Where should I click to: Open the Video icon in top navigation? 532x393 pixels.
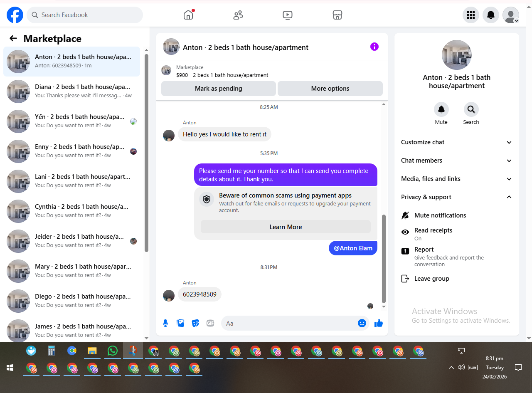[x=287, y=15]
